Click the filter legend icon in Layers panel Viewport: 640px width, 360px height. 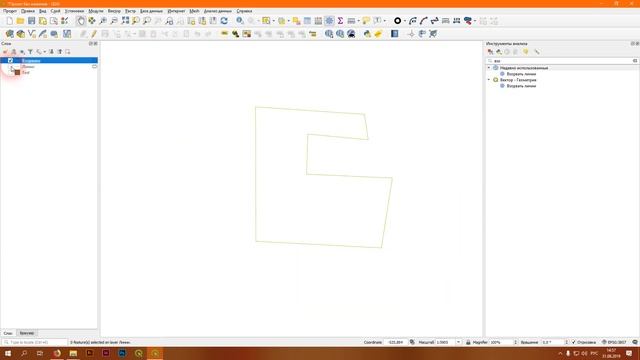coord(30,52)
